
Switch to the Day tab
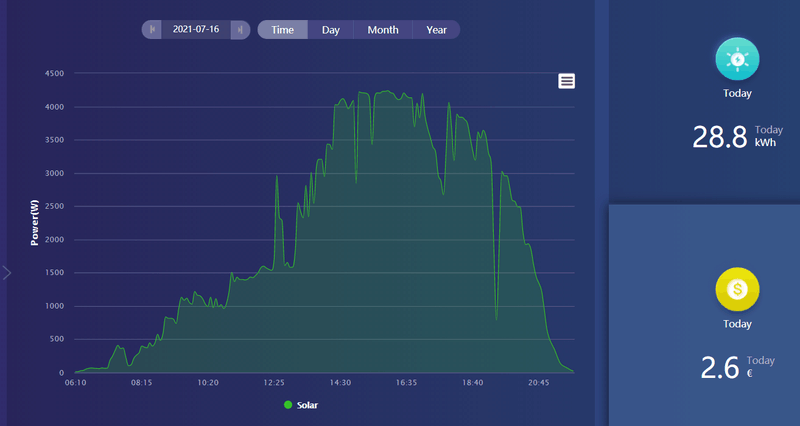coord(331,30)
